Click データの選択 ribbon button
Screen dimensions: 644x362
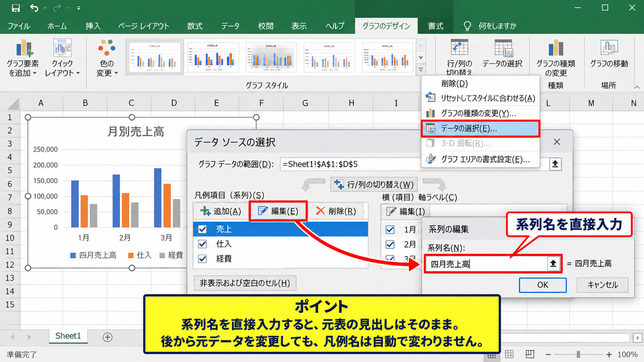503,54
